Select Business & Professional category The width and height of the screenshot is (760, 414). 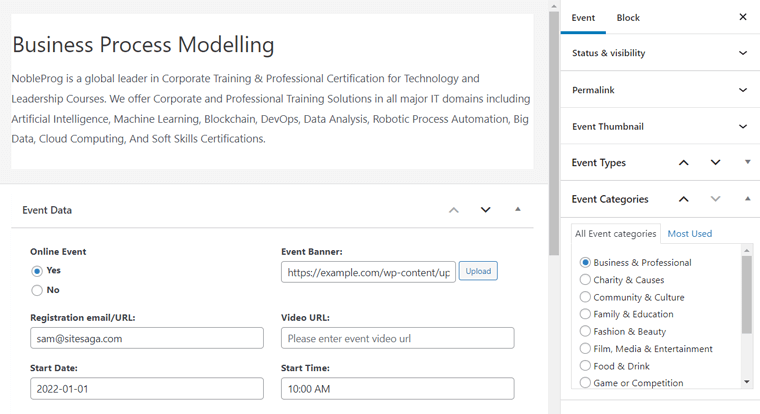[585, 262]
